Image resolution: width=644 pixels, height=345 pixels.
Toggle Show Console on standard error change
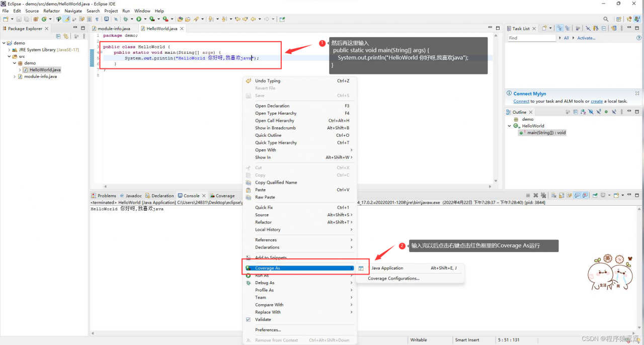point(586,195)
